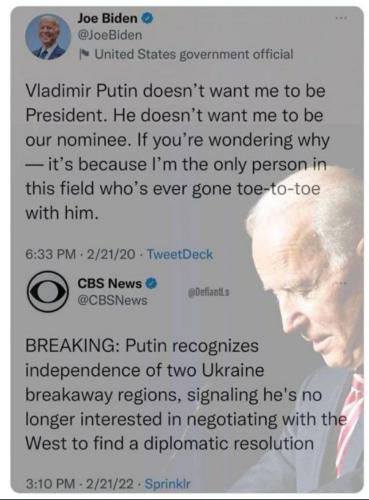Image resolution: width=369 pixels, height=500 pixels.
Task: Click the 3:10 PM tweet timestamp
Action: (x=50, y=483)
